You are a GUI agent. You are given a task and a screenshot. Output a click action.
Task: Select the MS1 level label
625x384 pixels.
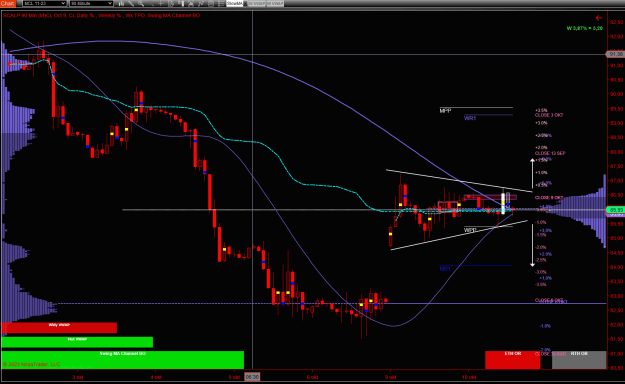(445, 269)
